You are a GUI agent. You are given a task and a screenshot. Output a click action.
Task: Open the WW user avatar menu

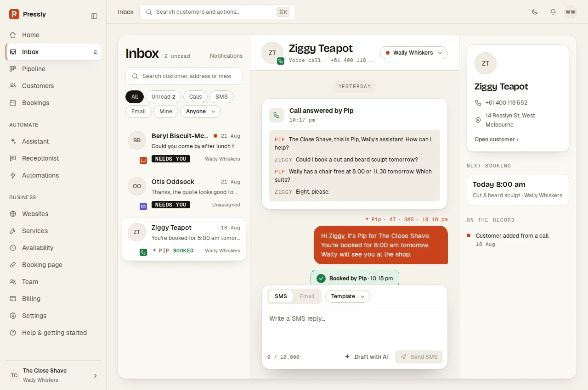pyautogui.click(x=571, y=12)
